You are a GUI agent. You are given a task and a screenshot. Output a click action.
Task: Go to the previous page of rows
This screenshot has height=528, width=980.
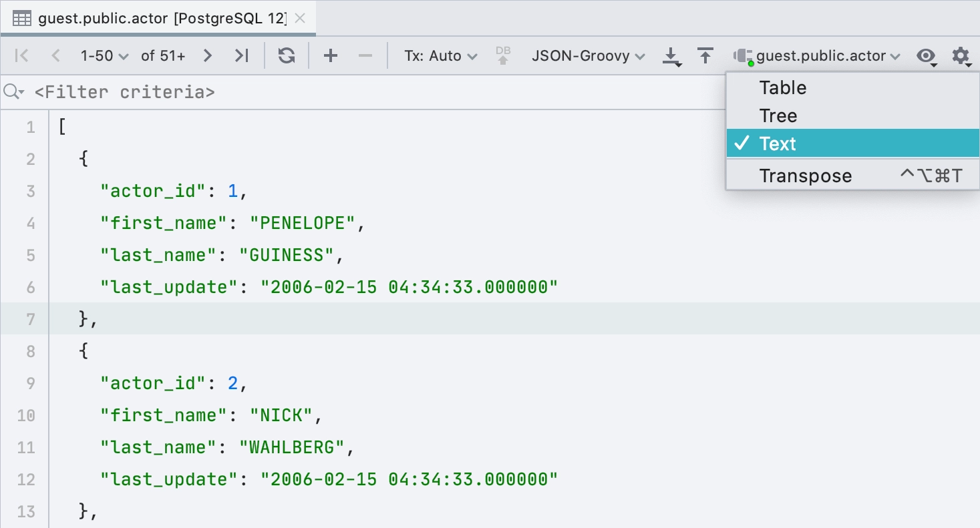click(x=56, y=55)
